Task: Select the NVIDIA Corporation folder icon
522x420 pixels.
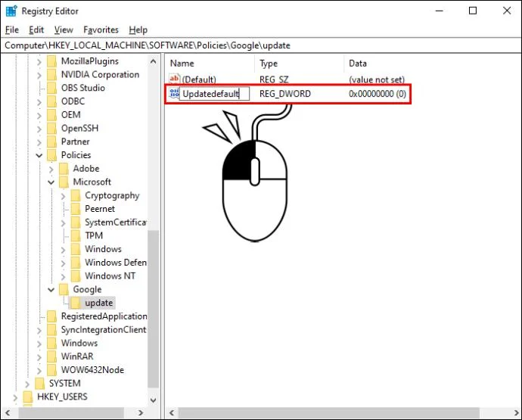Action: pos(52,75)
